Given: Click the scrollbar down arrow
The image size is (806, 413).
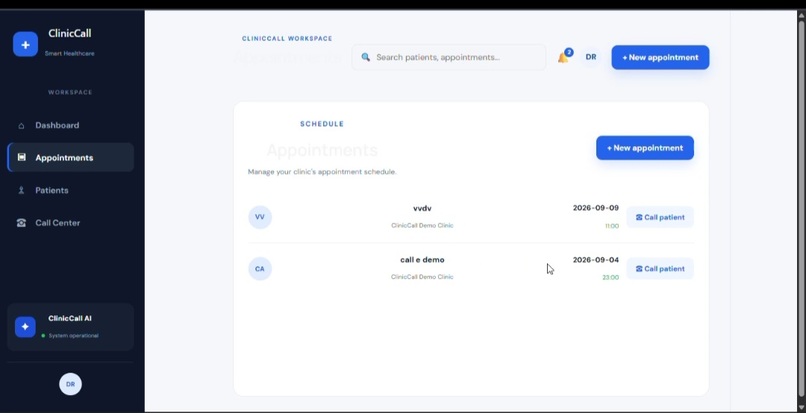Looking at the screenshot, I should (x=801, y=407).
